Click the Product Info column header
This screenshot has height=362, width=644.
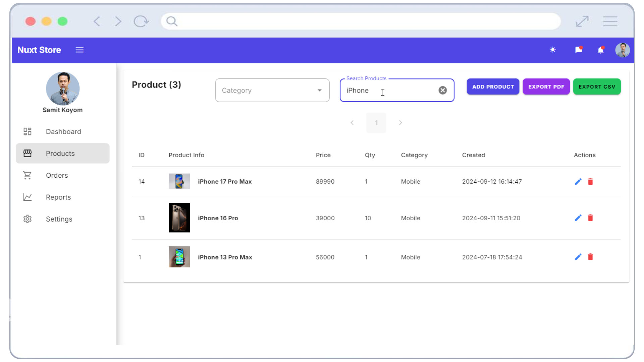click(x=186, y=155)
